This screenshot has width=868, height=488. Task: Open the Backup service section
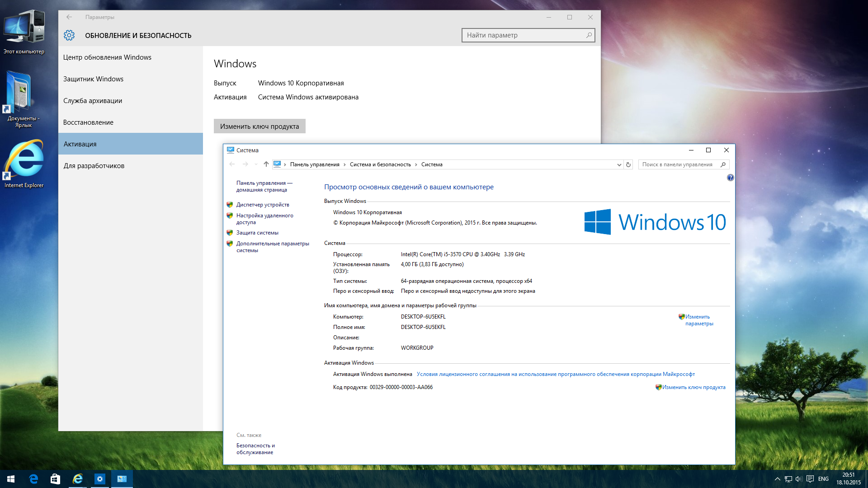coord(131,101)
